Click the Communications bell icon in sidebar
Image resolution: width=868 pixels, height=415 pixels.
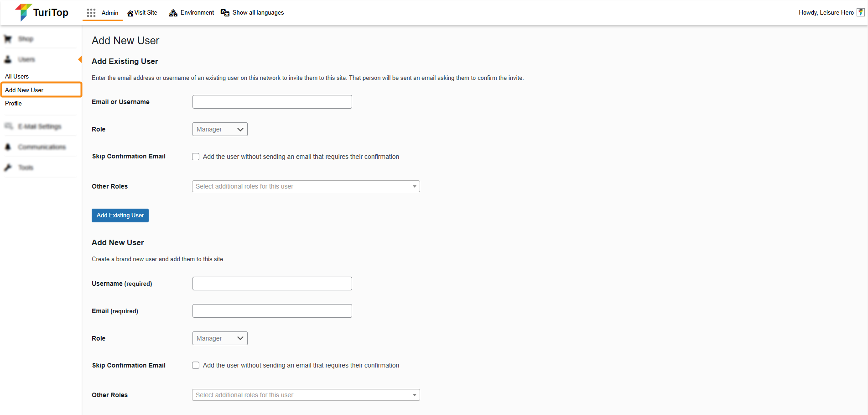click(8, 147)
